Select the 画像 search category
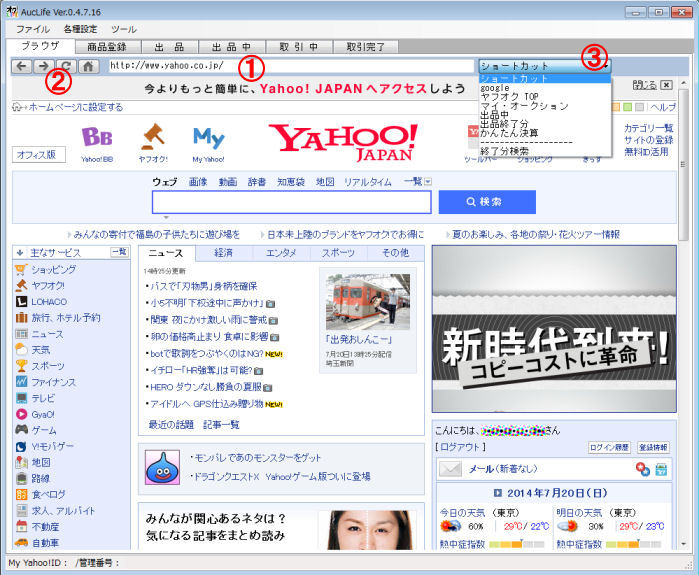Image resolution: width=699 pixels, height=575 pixels. [198, 182]
